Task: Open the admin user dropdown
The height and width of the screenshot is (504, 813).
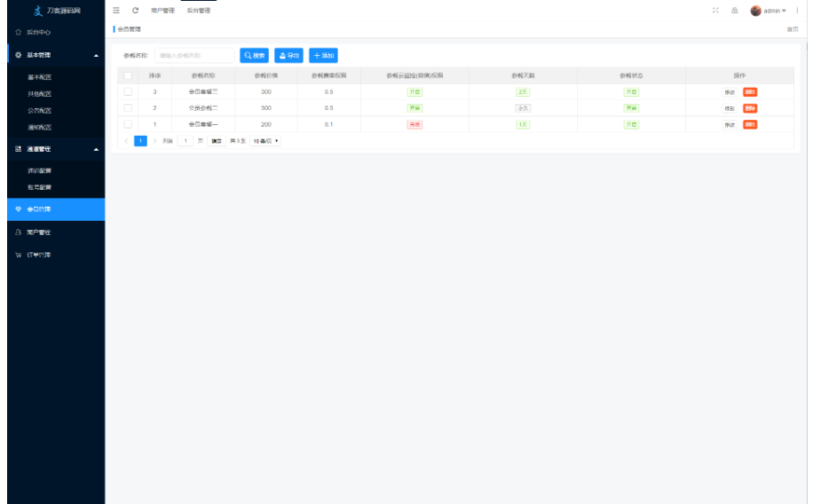Action: click(x=769, y=11)
